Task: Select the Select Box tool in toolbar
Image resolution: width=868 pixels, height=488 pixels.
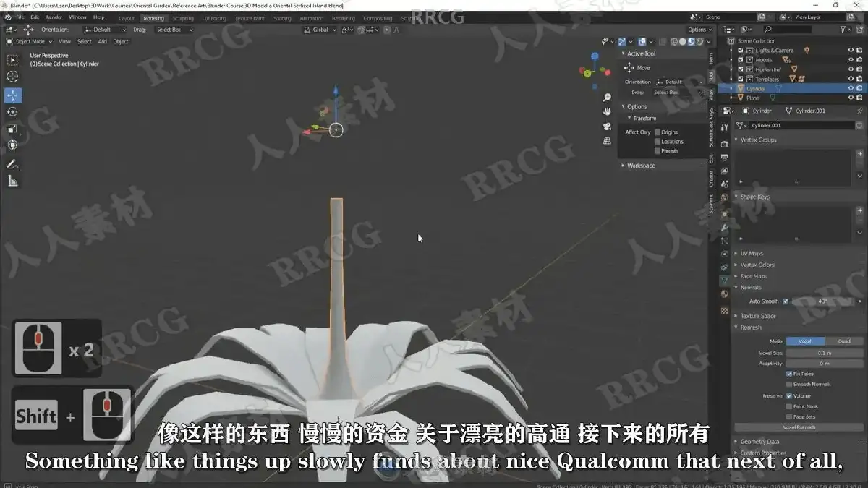Action: (x=12, y=60)
